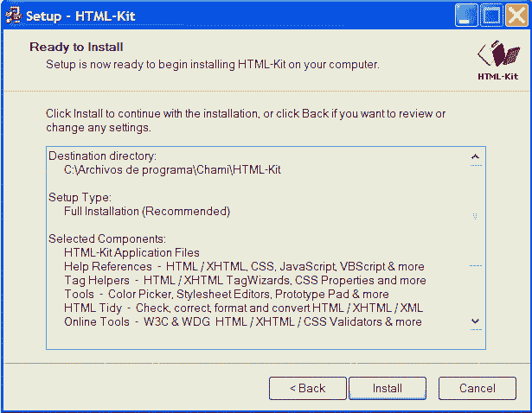
Task: Click the 'Setup - HTML-Kit' title bar text
Action: tap(80, 16)
